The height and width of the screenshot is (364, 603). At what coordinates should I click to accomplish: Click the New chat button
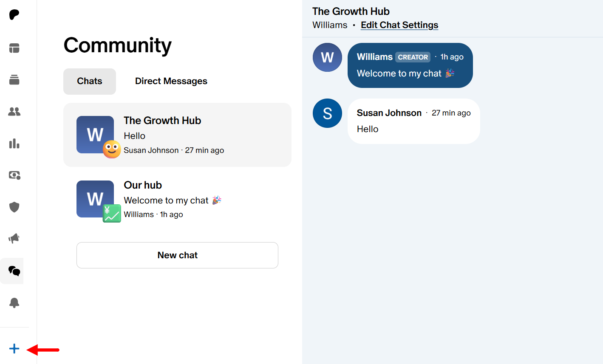pos(177,255)
